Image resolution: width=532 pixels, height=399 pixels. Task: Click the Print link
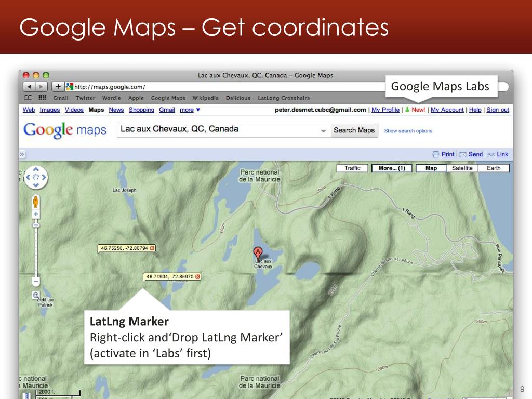[x=448, y=154]
